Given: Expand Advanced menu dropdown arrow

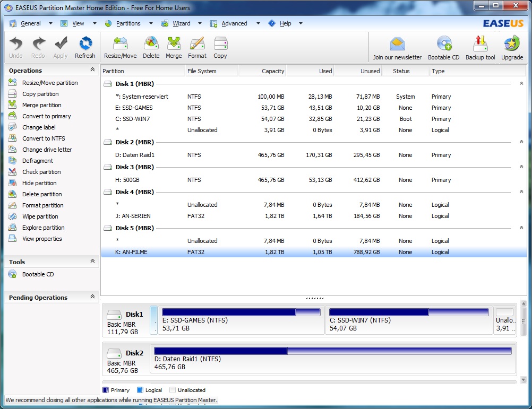Looking at the screenshot, I should coord(258,23).
